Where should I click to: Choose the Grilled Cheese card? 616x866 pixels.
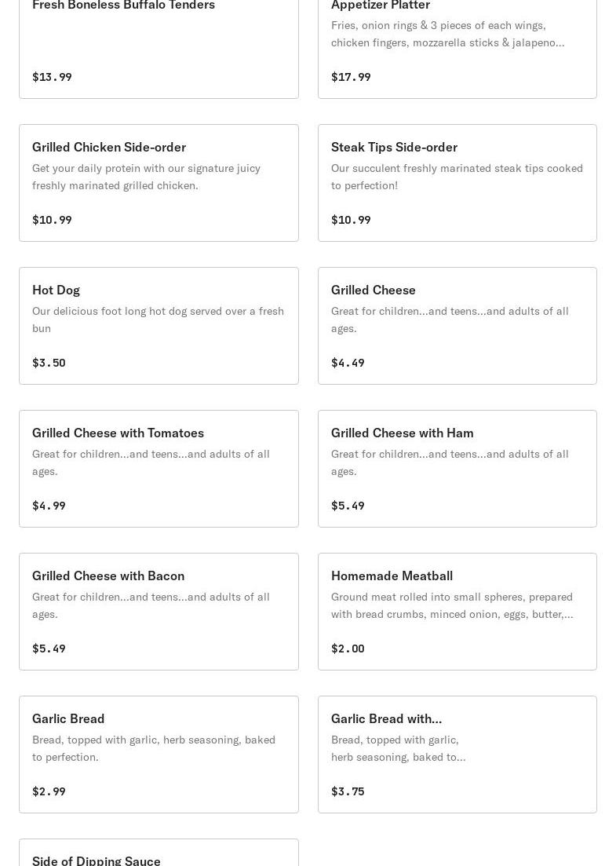[457, 326]
